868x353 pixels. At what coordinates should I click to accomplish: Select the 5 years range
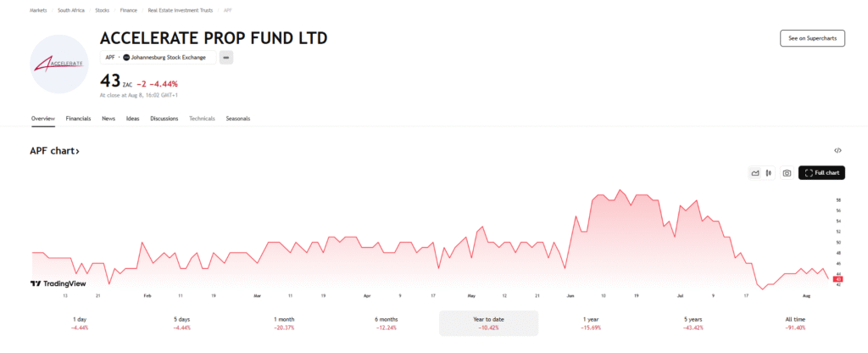(x=692, y=322)
